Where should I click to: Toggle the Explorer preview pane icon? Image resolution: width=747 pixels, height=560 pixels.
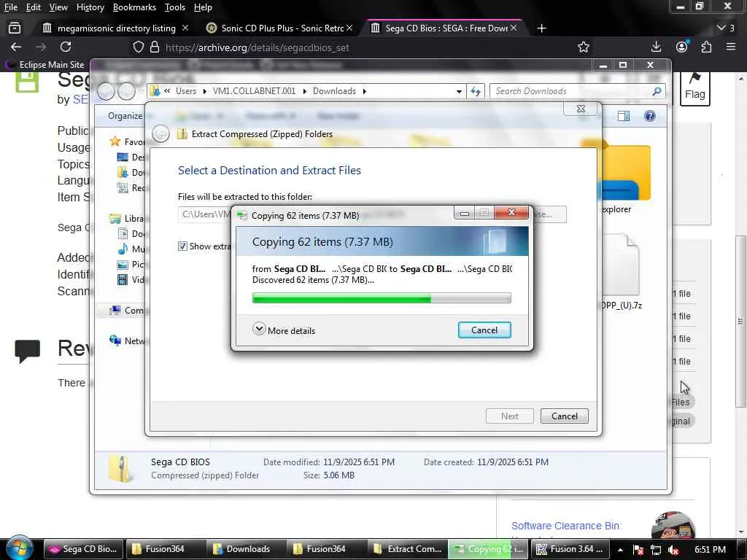click(x=623, y=116)
